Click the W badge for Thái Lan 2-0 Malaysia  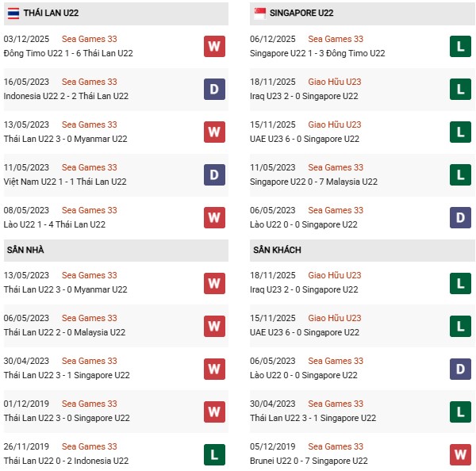pyautogui.click(x=214, y=325)
